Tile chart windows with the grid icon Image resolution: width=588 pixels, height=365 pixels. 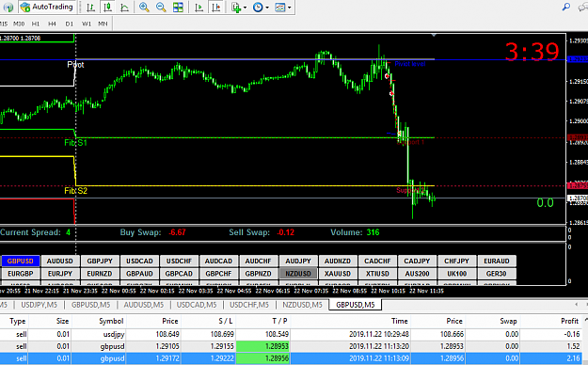(x=178, y=8)
